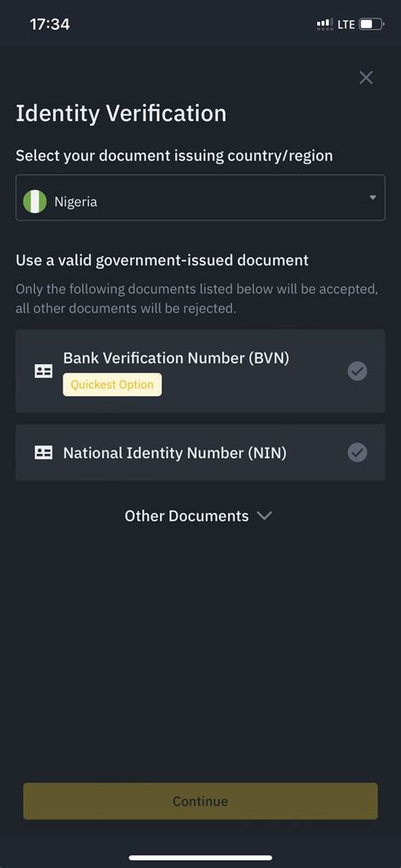Expand Other Documents chevron

tap(265, 516)
